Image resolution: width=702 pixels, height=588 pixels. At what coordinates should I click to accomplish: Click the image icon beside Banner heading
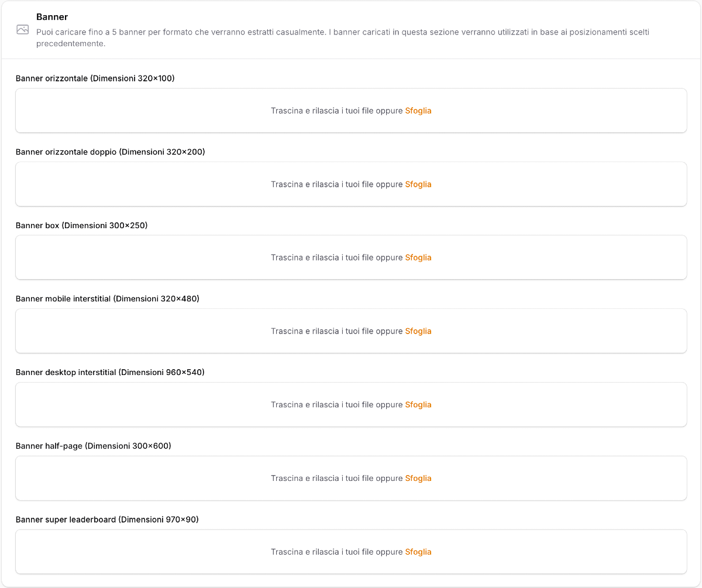tap(23, 30)
